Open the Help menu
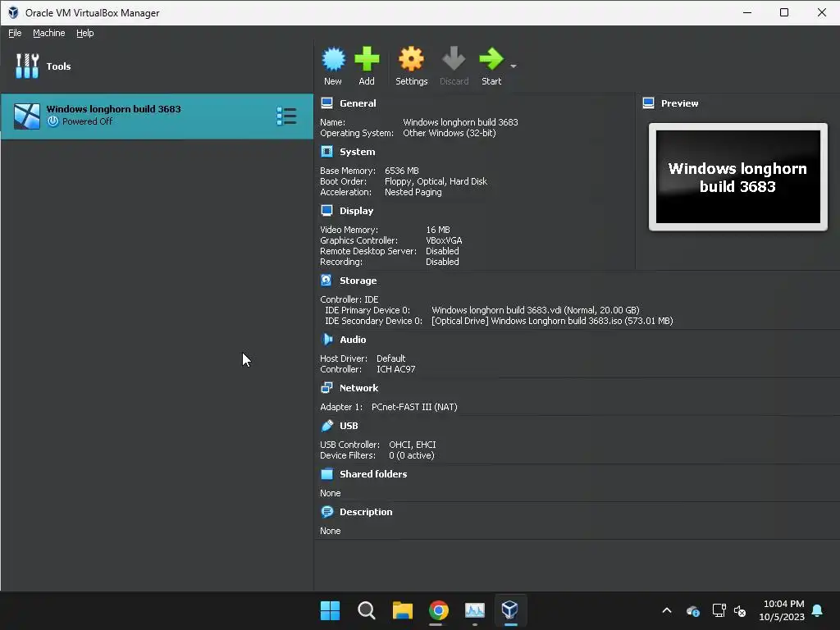Viewport: 840px width, 630px height. point(84,33)
